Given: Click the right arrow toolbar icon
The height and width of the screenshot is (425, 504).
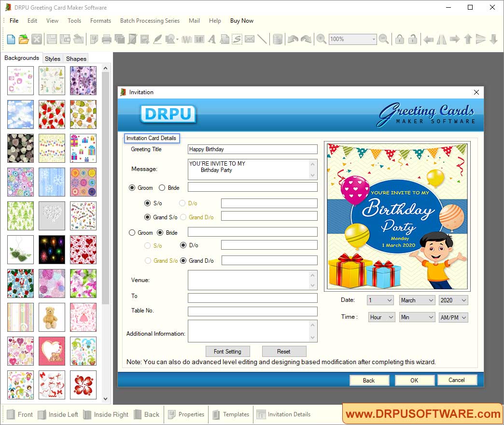Looking at the screenshot, I should click(454, 39).
